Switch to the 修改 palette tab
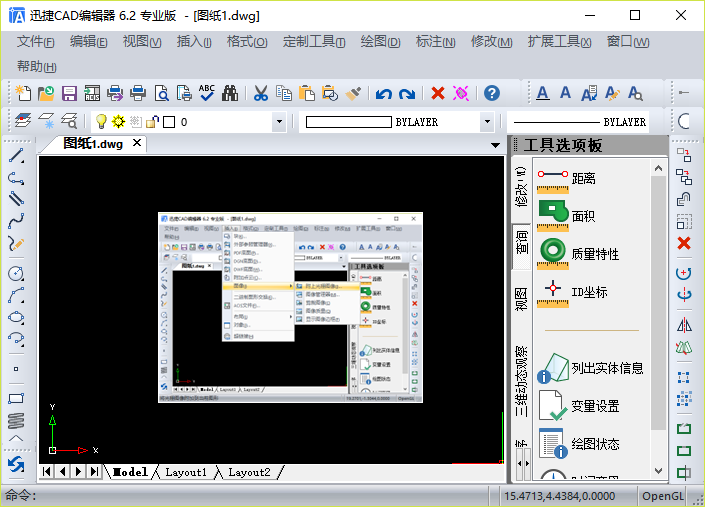The height and width of the screenshot is (508, 705). pyautogui.click(x=522, y=187)
